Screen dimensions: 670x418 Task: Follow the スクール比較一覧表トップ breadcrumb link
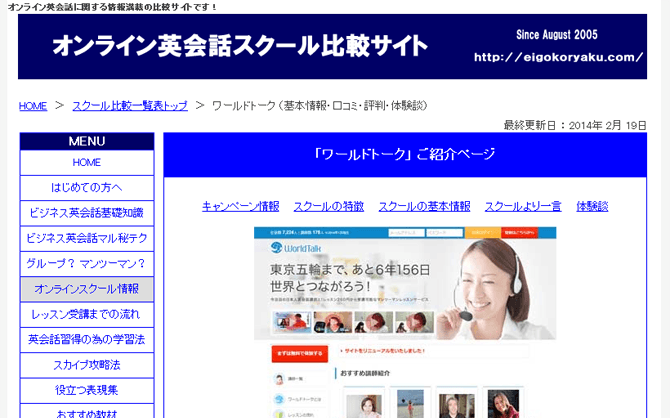coord(130,106)
